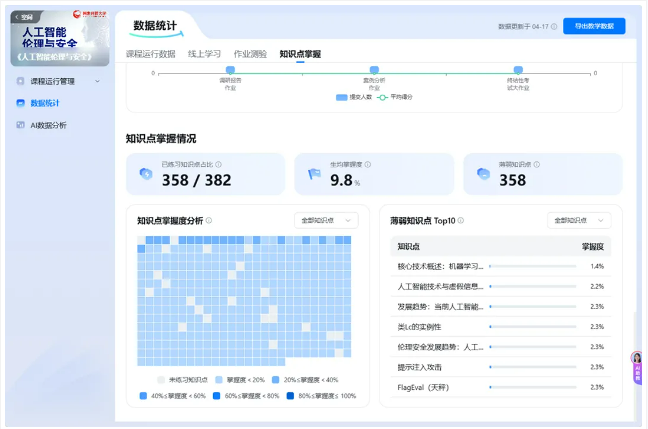Click the 导出教学数据 button
This screenshot has width=648, height=429.
coord(594,26)
